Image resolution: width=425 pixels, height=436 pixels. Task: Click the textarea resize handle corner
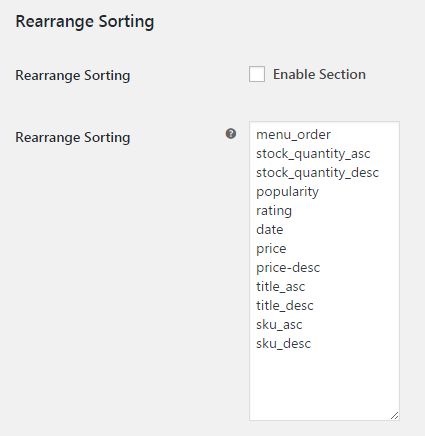click(x=394, y=415)
